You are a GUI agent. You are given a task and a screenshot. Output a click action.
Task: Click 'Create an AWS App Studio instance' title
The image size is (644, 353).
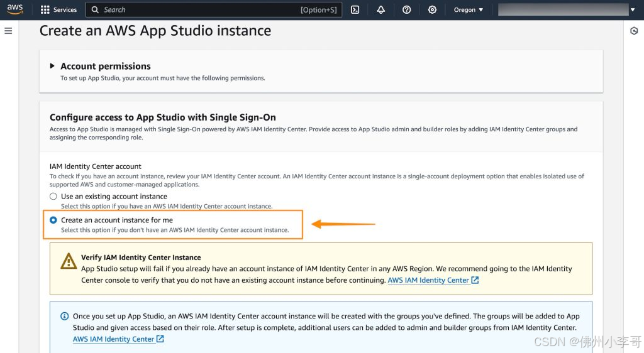(155, 31)
